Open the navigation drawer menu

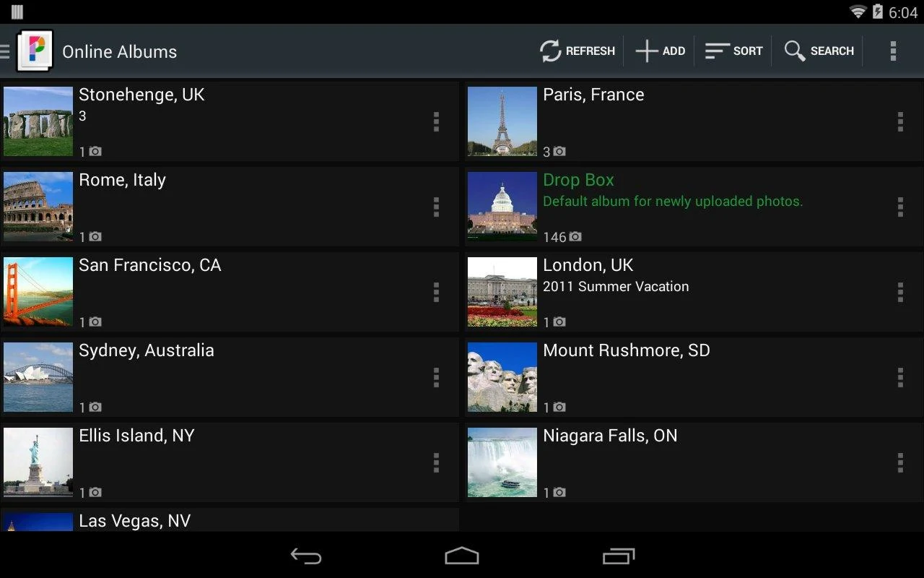[x=6, y=51]
